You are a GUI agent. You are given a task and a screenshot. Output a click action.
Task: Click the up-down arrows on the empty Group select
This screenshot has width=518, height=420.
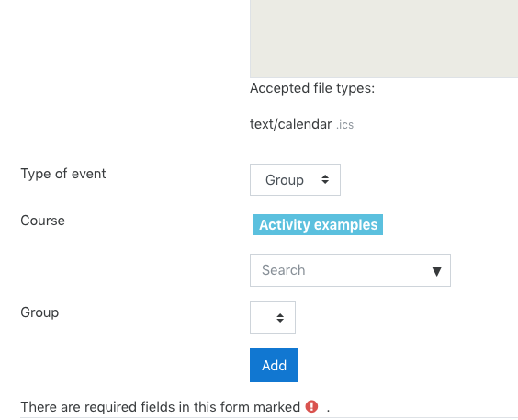click(280, 318)
